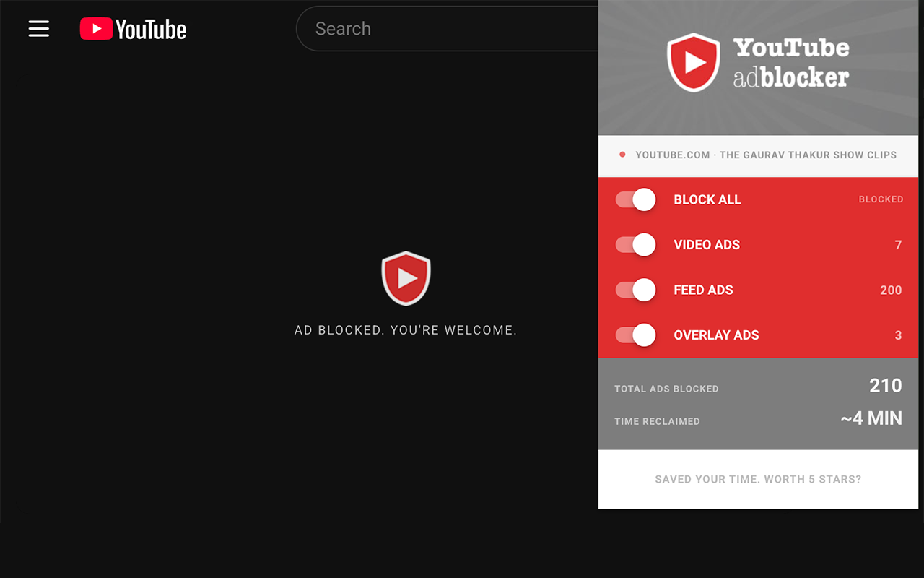
Task: Click the YouTube adblocker shield logo in the popup
Action: (x=694, y=62)
